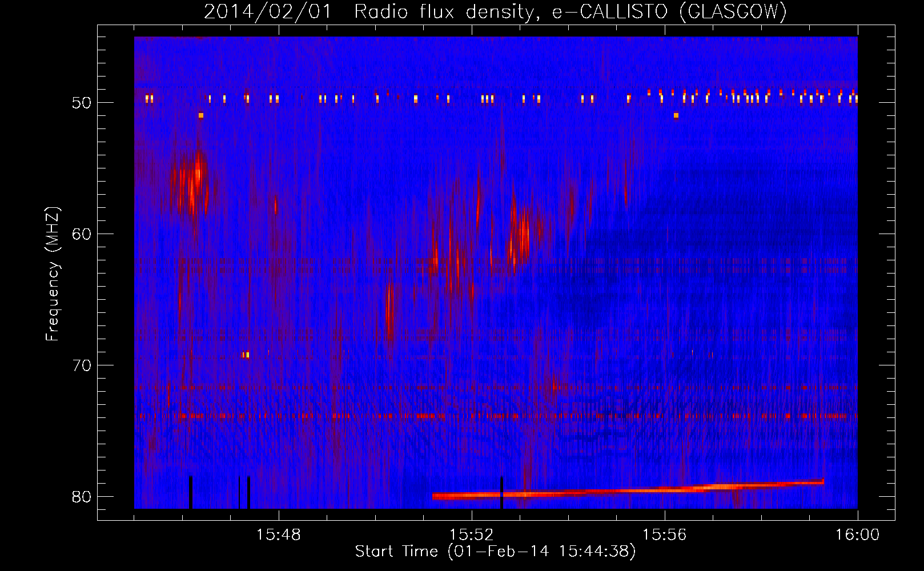Image resolution: width=924 pixels, height=571 pixels.
Task: Click the plot title mentioning e-CALLISTO (GLASGOW)
Action: point(496,12)
